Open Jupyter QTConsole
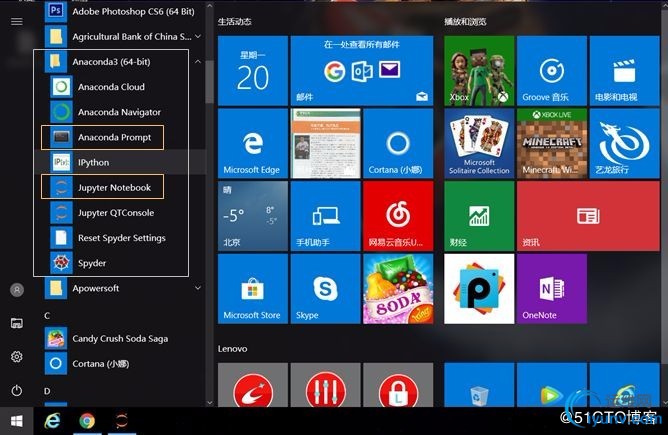 115,213
